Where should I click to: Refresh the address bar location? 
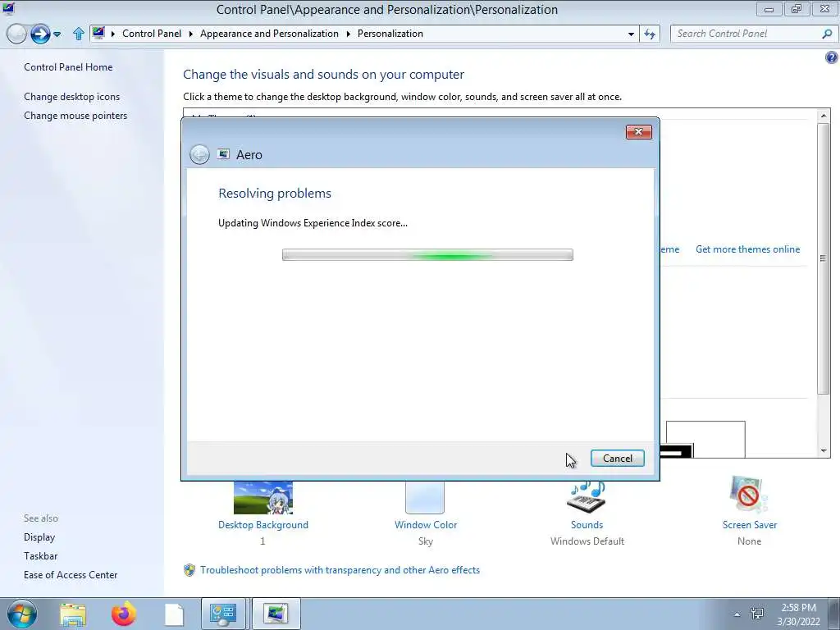click(x=650, y=34)
